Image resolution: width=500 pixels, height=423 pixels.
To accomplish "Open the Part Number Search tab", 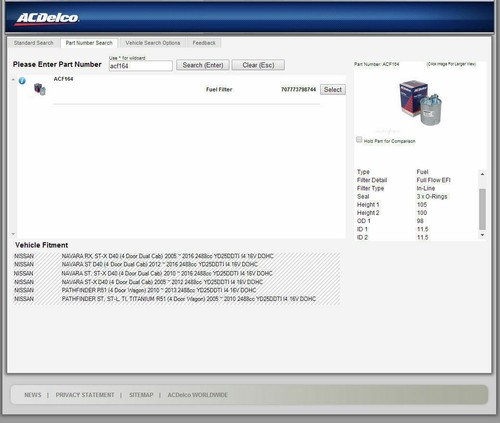I will coord(89,43).
